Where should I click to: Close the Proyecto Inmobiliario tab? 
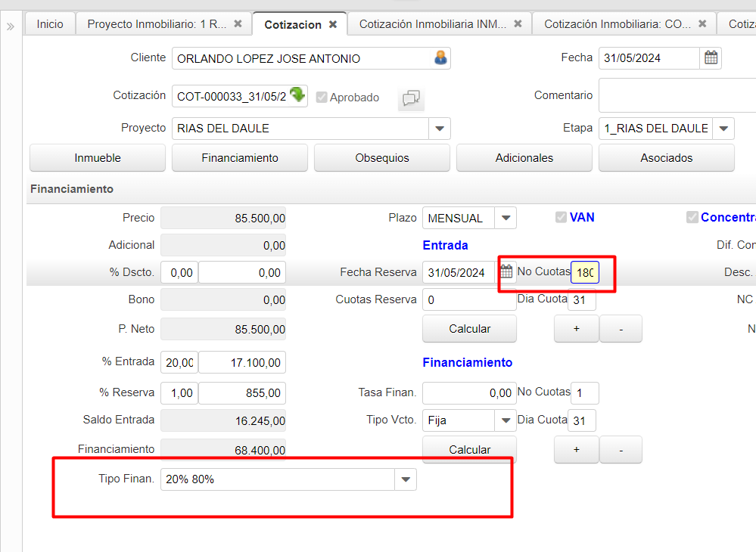[238, 24]
